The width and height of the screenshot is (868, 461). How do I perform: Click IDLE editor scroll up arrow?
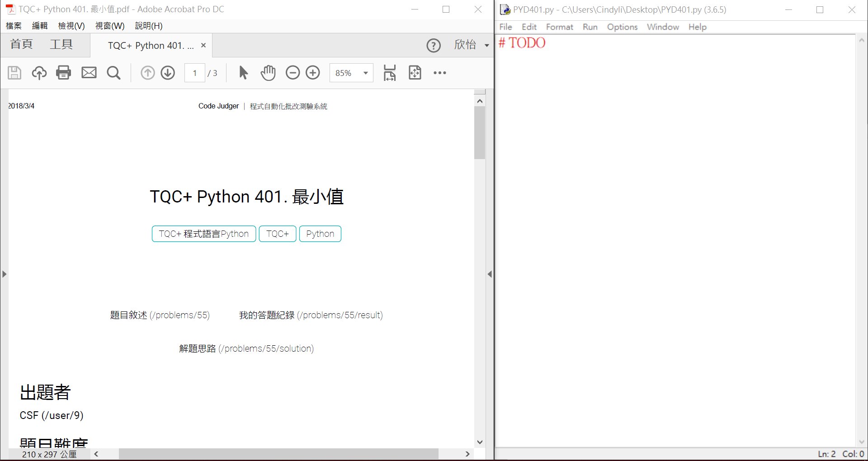point(862,41)
